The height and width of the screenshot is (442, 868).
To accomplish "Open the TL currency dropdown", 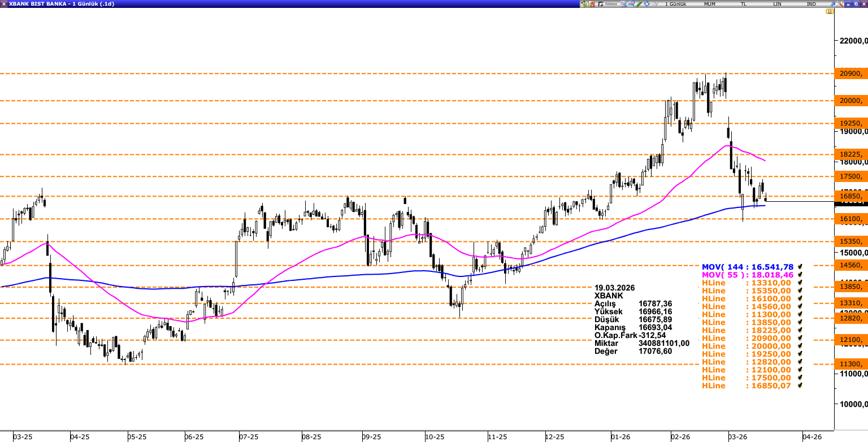I will tap(744, 4).
